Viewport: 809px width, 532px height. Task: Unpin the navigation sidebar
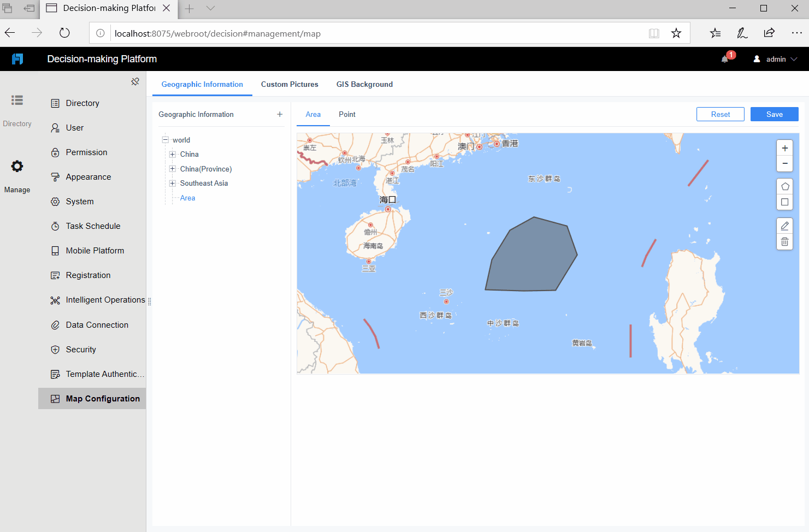point(135,81)
